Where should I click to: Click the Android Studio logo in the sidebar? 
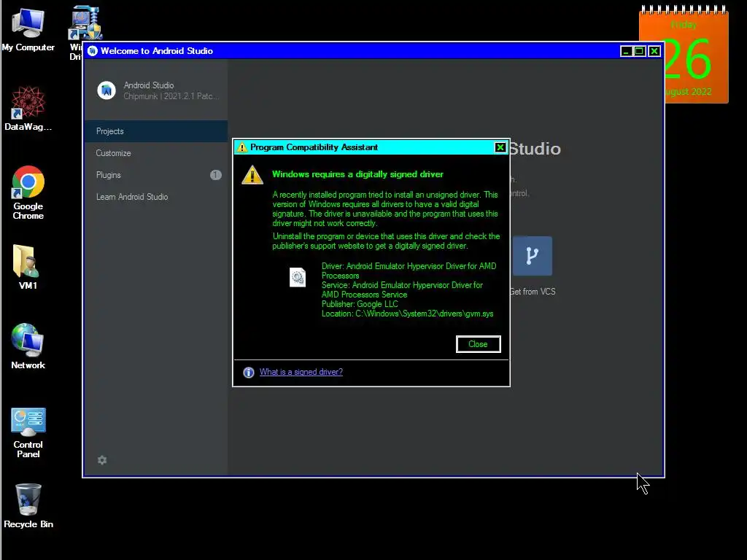107,90
